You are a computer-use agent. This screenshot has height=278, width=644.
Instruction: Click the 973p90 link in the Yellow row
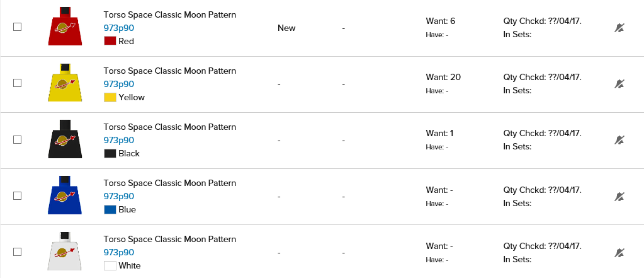point(119,84)
